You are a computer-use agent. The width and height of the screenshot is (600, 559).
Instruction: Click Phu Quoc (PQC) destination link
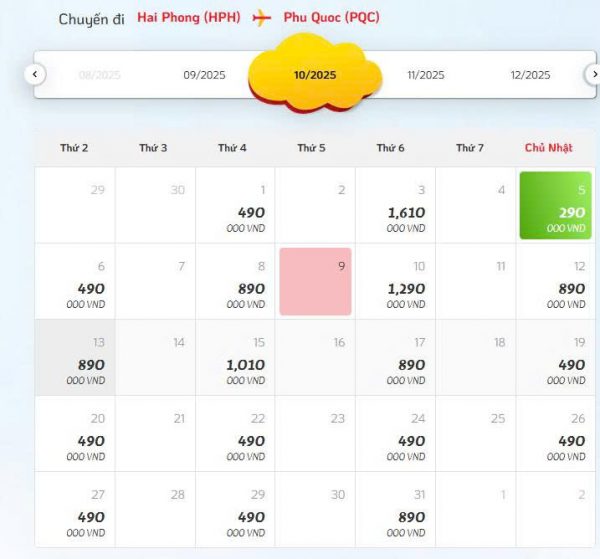331,18
